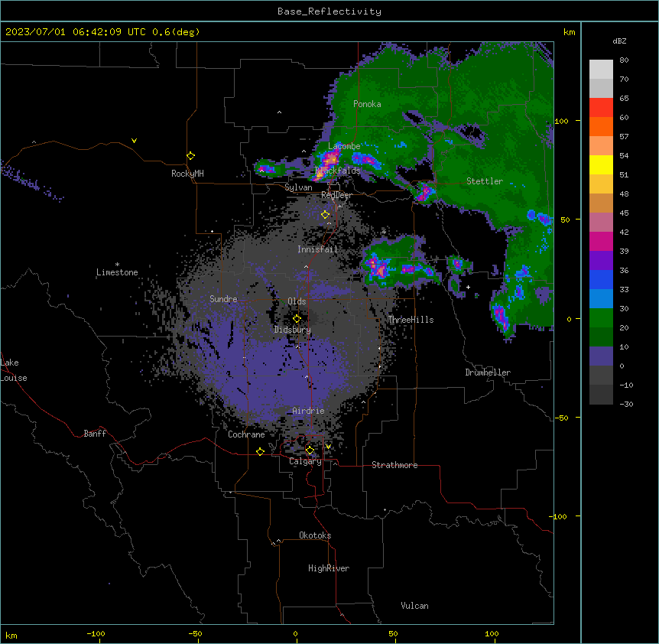
Task: Click the yellow diamond marker near RockyMH
Action: (x=190, y=156)
